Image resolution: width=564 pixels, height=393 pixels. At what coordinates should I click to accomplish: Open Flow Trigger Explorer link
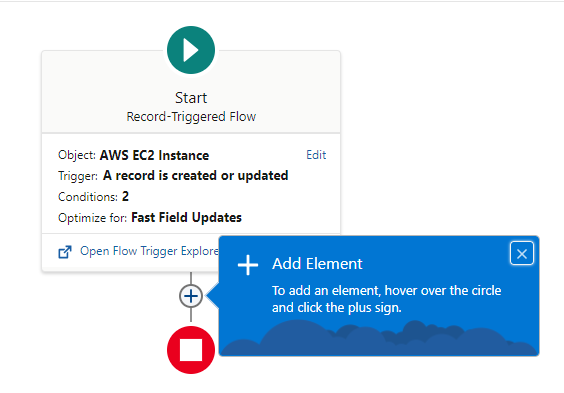click(149, 251)
